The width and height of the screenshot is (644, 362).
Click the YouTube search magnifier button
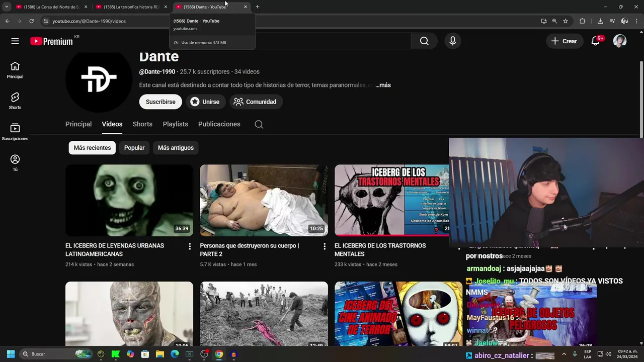tap(424, 41)
